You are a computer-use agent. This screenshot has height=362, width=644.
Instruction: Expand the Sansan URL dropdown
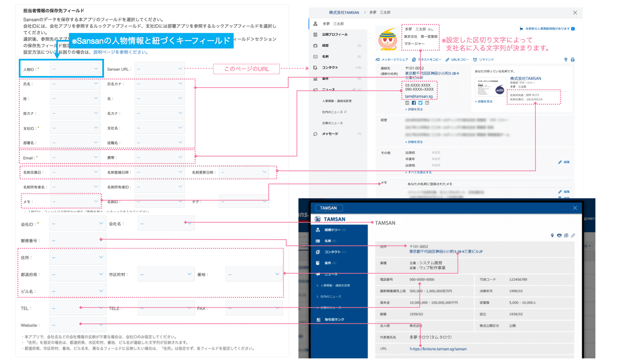click(160, 69)
